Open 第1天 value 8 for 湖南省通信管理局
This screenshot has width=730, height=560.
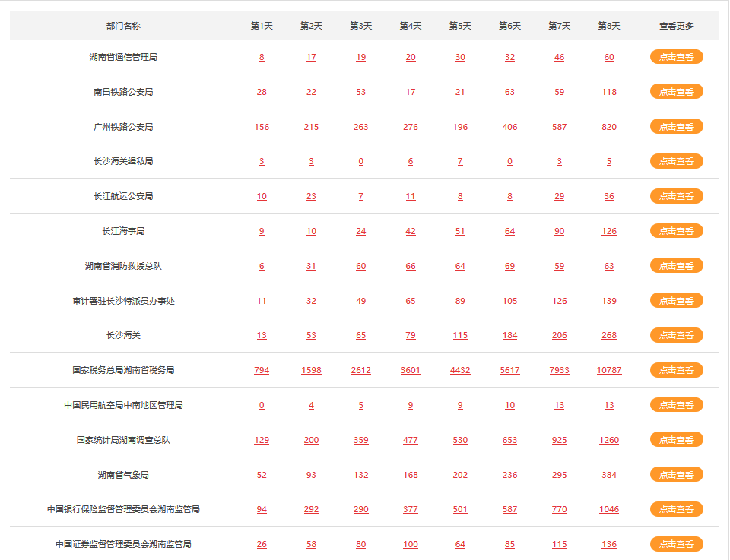point(262,57)
